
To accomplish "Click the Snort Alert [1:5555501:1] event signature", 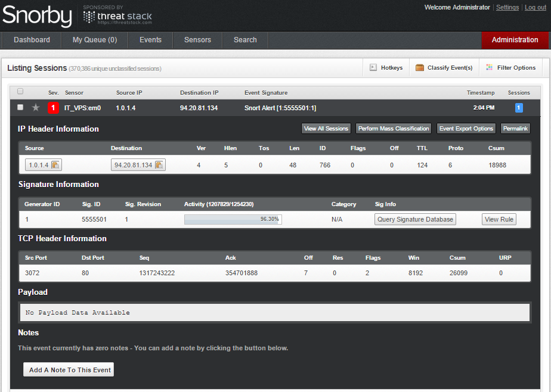I will tap(280, 108).
